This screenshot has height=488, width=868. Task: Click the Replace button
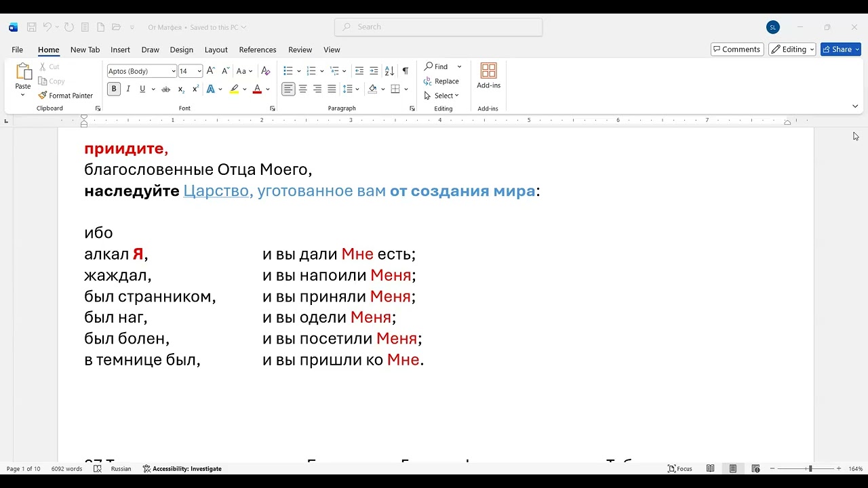coord(441,81)
